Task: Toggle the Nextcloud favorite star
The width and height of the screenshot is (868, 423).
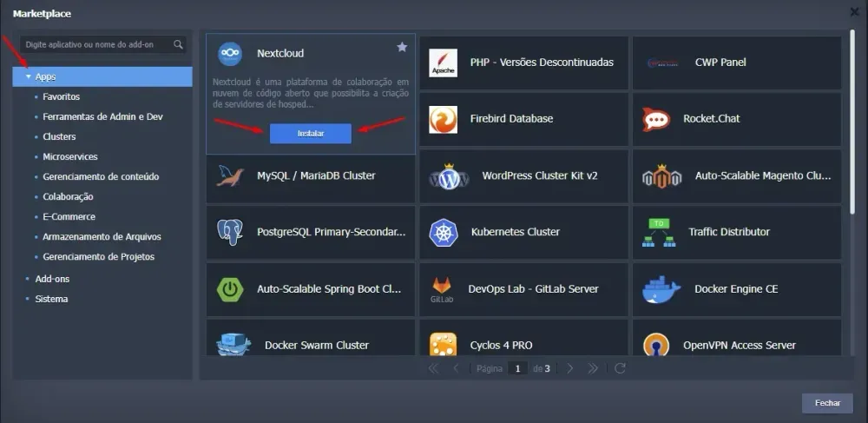Action: 402,48
